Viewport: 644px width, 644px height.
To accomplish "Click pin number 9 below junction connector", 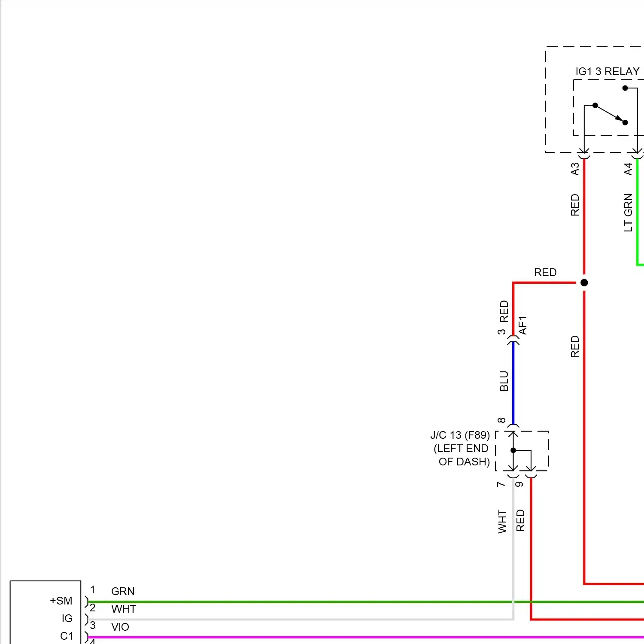I will pos(519,484).
